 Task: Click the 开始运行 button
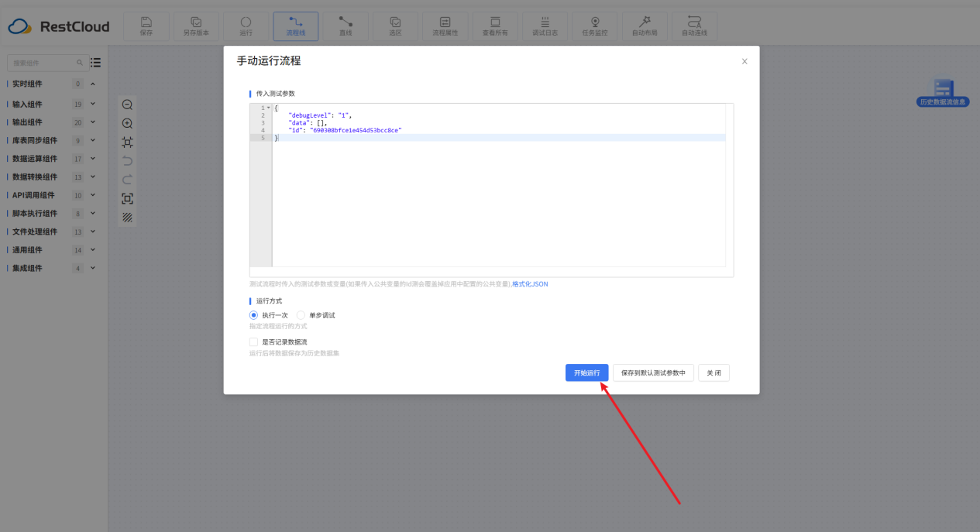[586, 372]
